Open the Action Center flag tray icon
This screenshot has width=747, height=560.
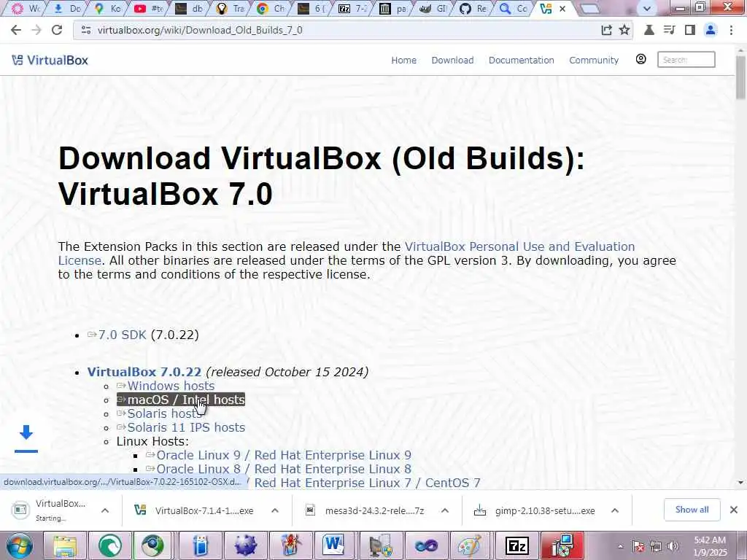point(638,546)
